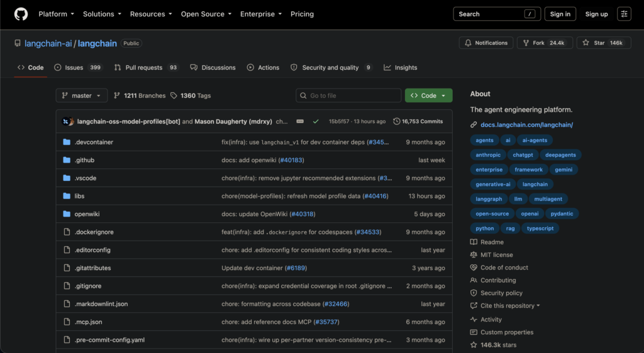Viewport: 644px width, 353px height.
Task: Click the top Search field
Action: click(x=497, y=14)
